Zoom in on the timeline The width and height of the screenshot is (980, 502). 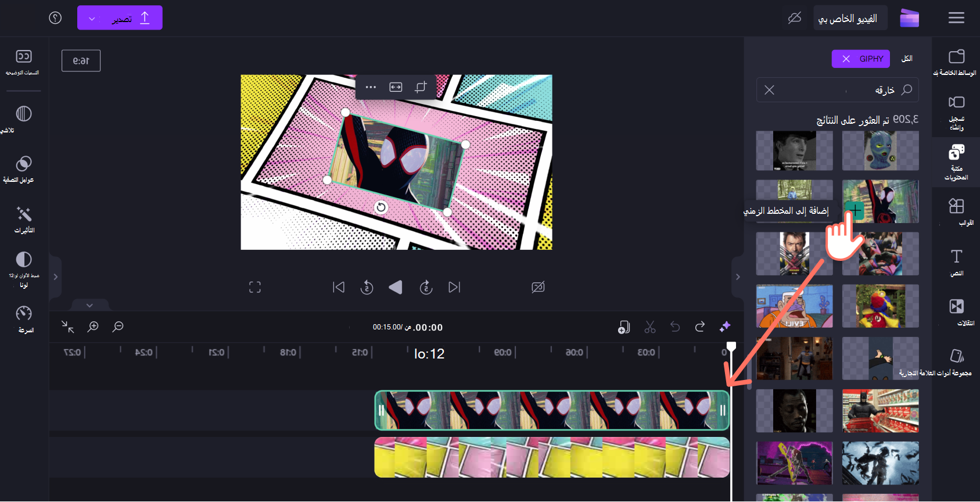(x=93, y=327)
